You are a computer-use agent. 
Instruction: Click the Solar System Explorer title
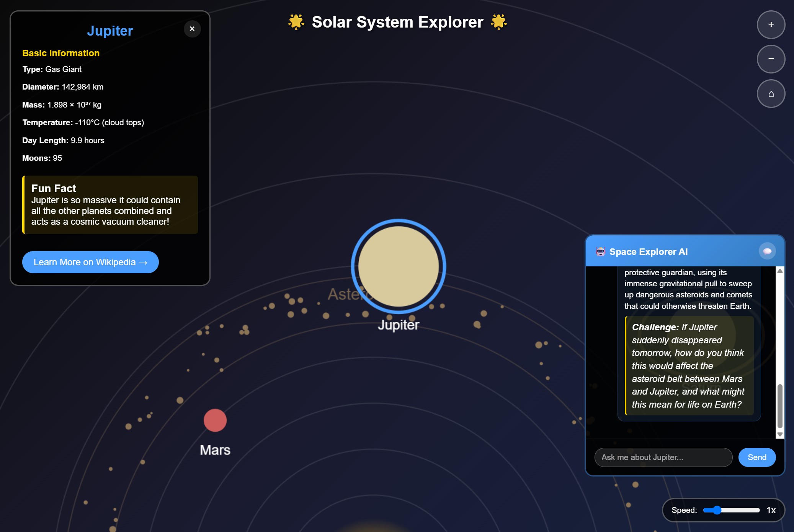point(397,22)
